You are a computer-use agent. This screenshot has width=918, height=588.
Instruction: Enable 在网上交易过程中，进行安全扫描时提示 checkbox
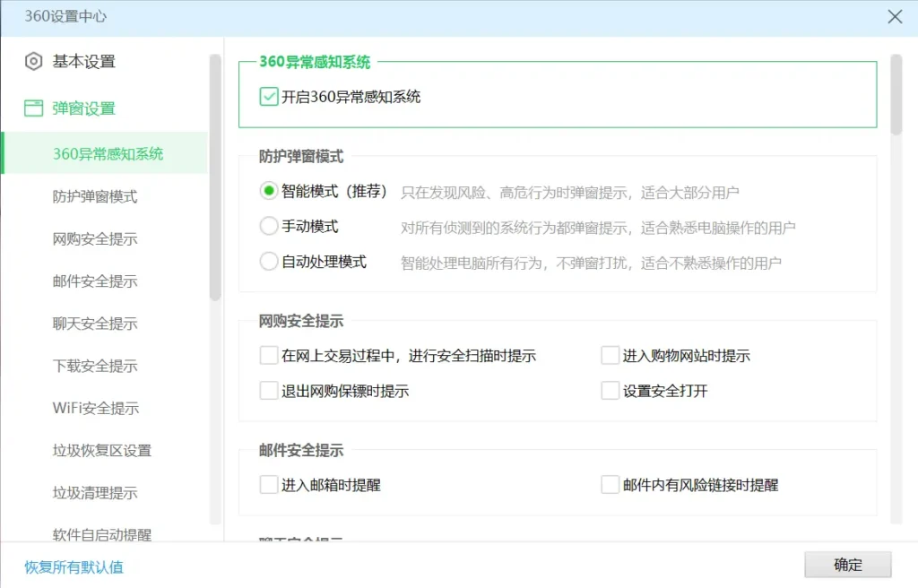[269, 356]
